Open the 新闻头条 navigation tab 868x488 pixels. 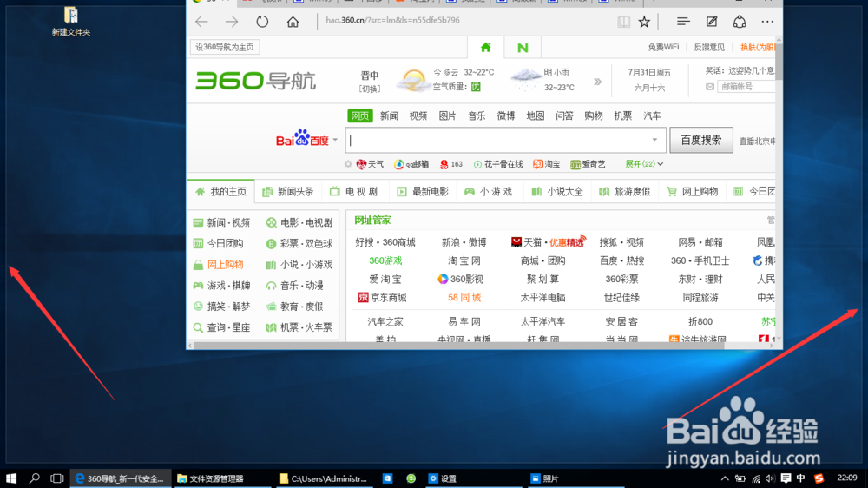tap(288, 192)
